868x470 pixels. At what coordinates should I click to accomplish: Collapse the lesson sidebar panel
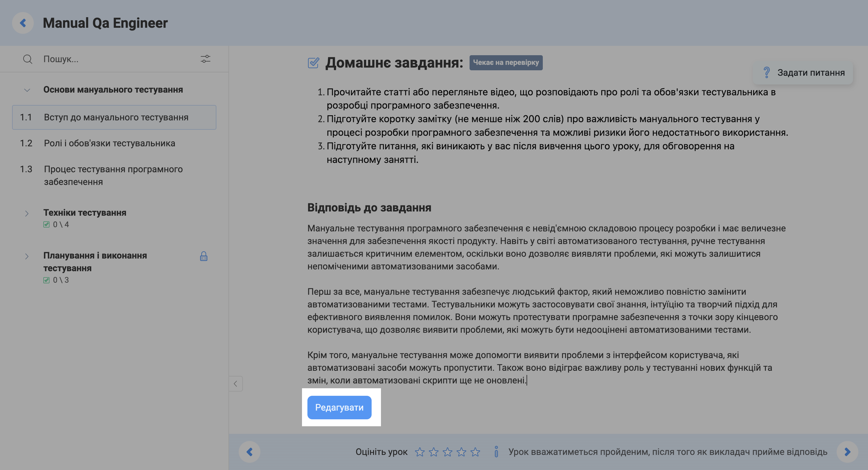(235, 384)
